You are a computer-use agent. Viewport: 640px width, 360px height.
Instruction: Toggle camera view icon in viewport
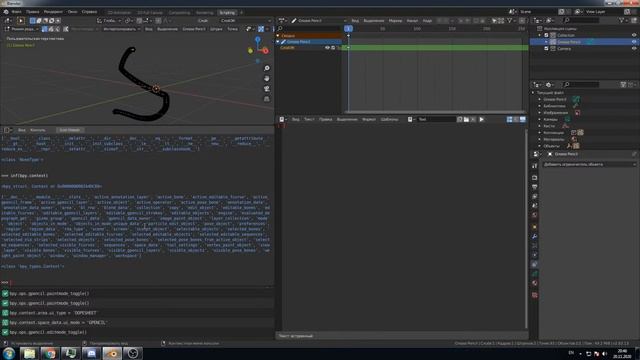point(267,89)
